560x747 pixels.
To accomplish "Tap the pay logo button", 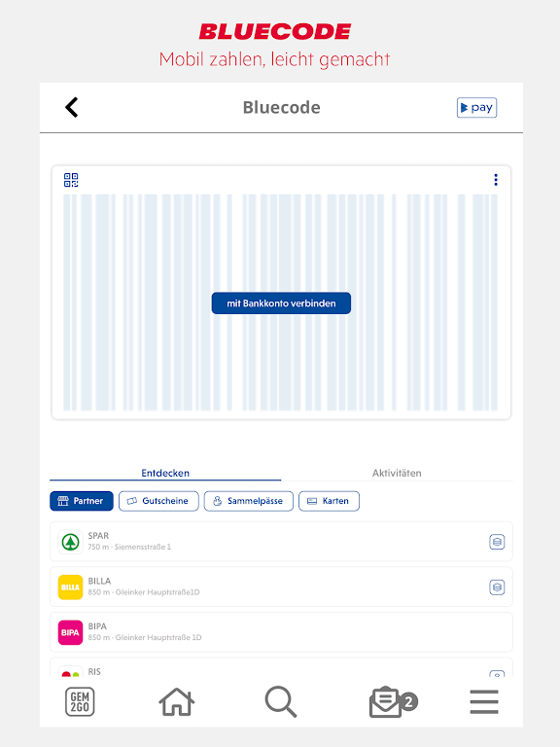I will click(x=476, y=108).
